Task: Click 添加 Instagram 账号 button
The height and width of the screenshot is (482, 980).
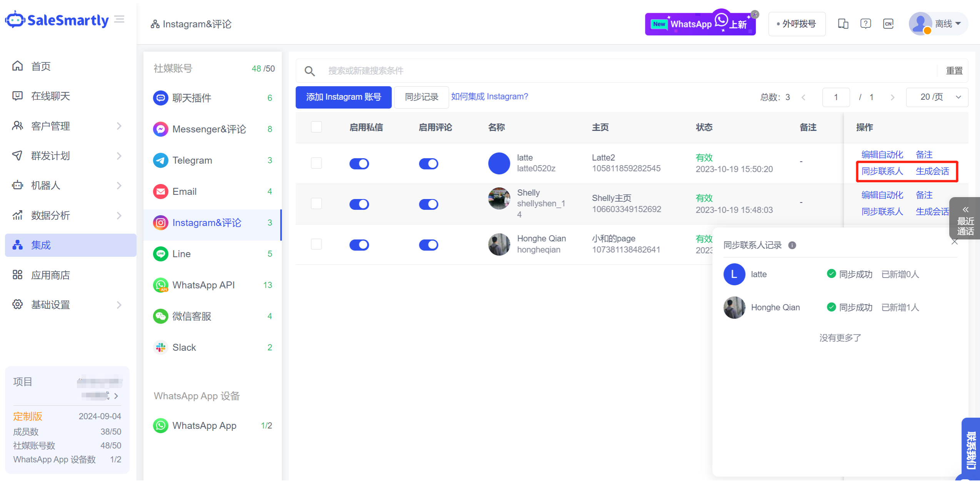Action: [x=343, y=97]
